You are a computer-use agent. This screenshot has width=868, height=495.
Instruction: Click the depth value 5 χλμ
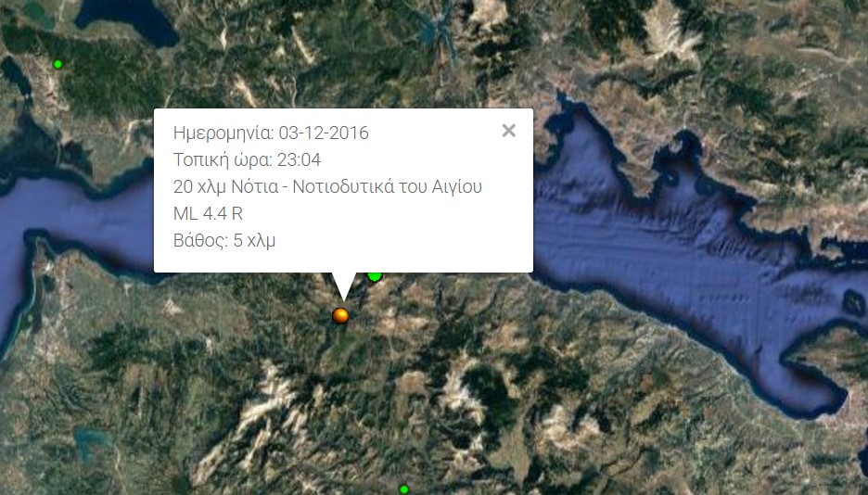click(254, 241)
